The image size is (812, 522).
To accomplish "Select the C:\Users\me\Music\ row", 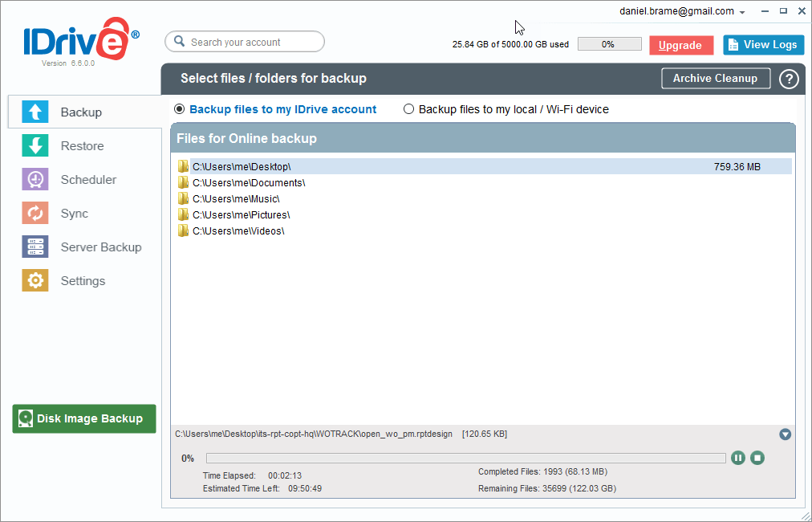I will [x=485, y=198].
